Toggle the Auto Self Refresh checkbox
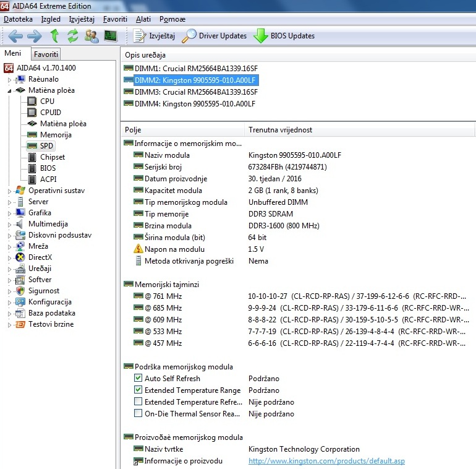The height and width of the screenshot is (469, 476). 138,379
